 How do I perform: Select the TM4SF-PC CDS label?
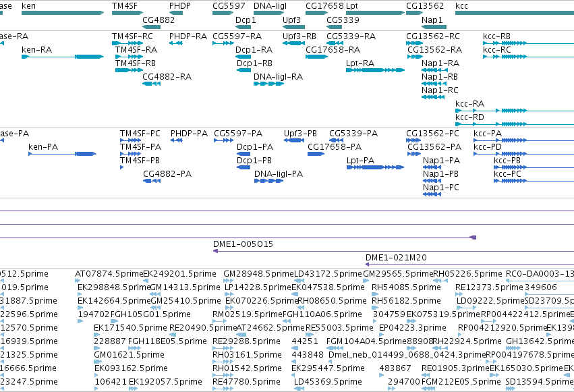click(x=140, y=134)
